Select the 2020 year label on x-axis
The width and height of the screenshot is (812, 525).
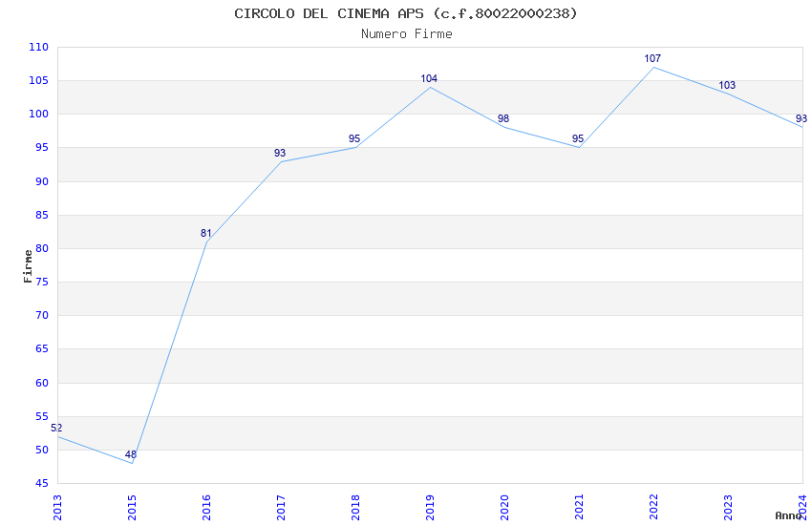coord(505,508)
